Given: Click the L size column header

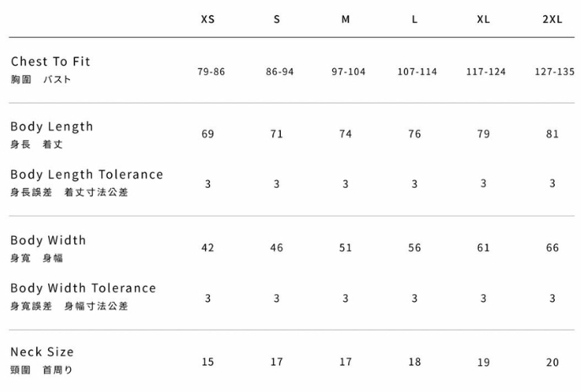Looking at the screenshot, I should [x=415, y=19].
